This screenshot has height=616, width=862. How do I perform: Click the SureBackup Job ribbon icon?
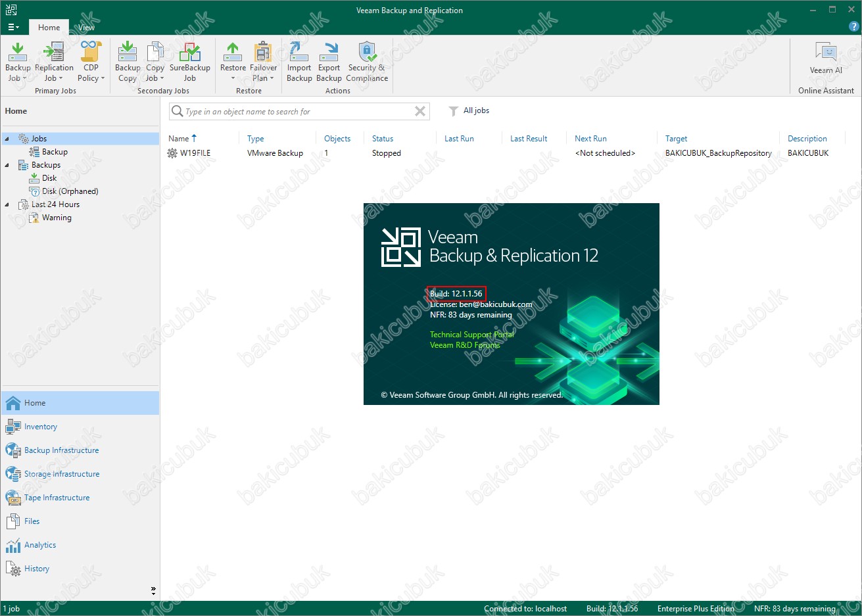[190, 51]
